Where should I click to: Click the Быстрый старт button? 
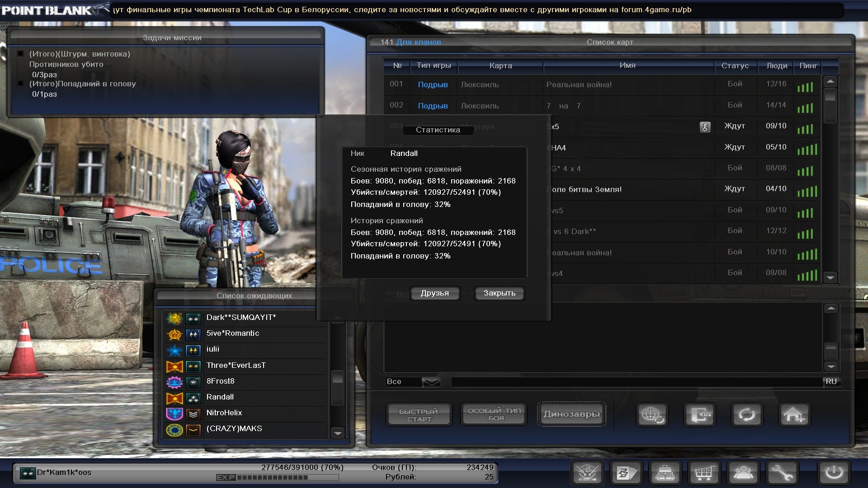point(419,415)
